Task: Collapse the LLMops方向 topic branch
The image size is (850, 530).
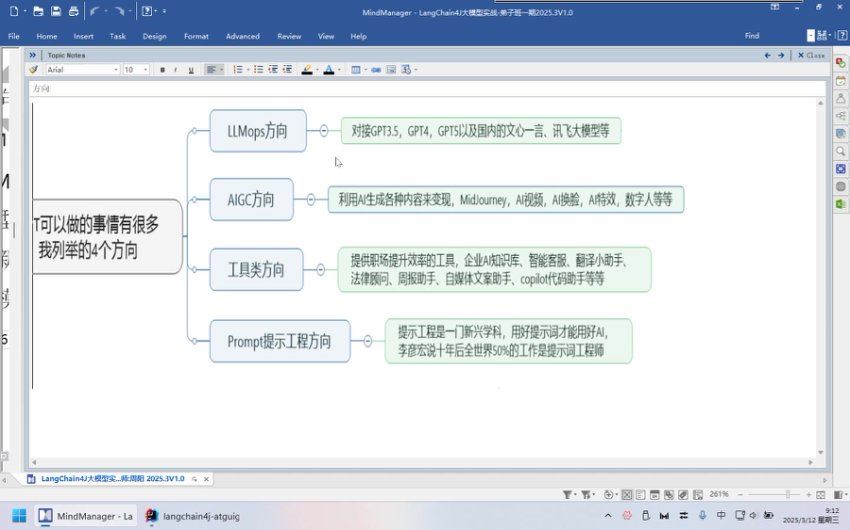Action: coord(324,131)
